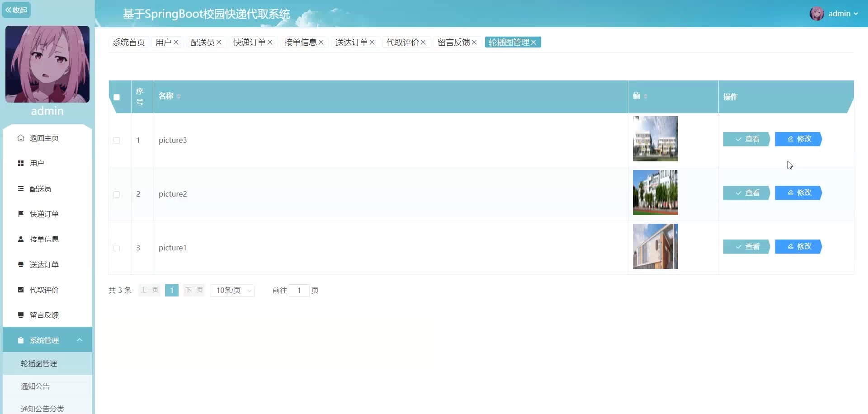
Task: Click 查看 button for picture2
Action: [x=746, y=193]
